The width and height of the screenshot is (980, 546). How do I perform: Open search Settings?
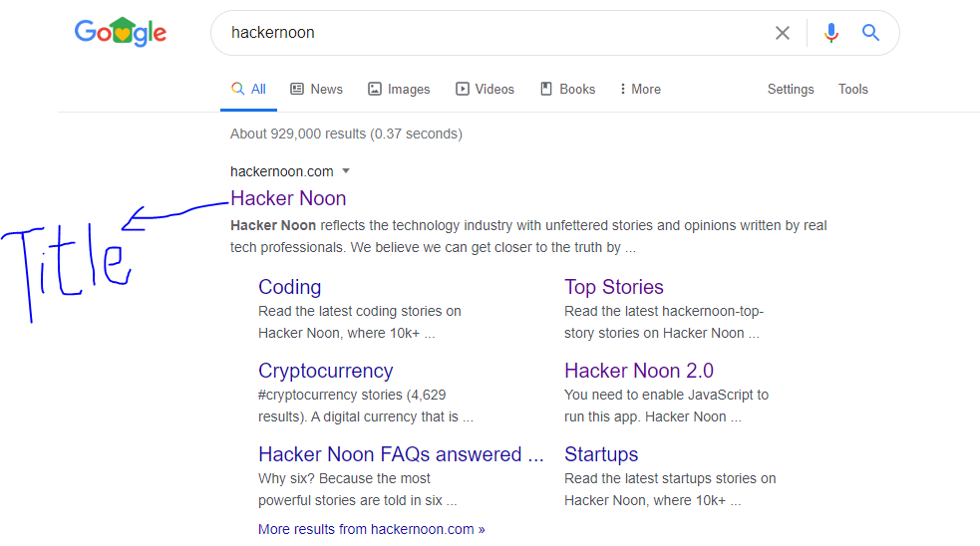(791, 89)
